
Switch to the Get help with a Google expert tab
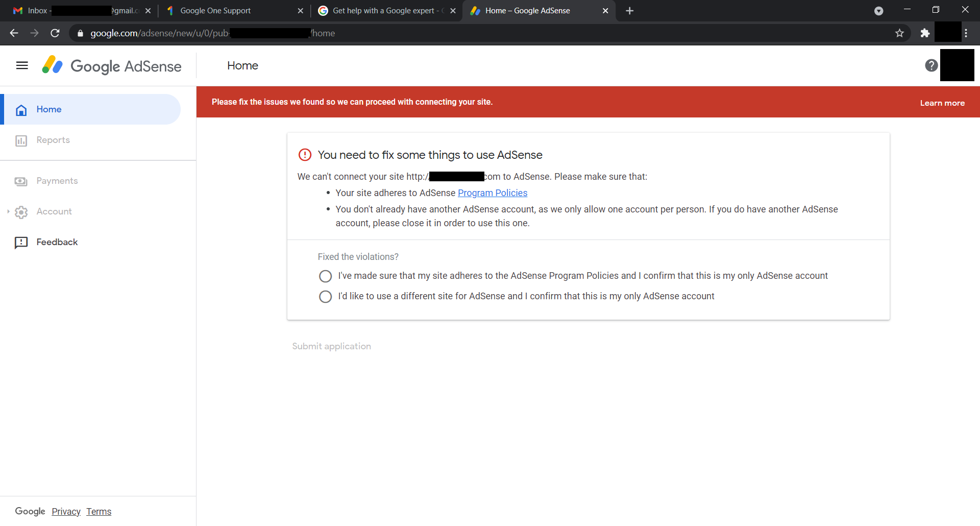click(386, 11)
